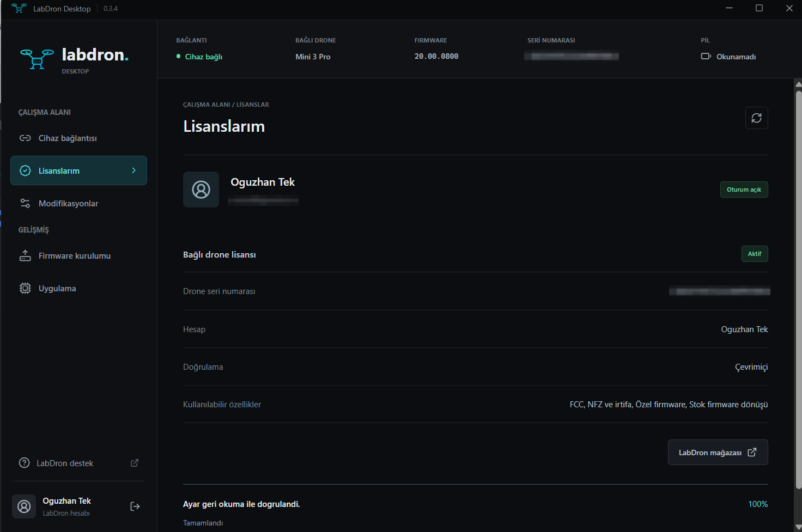Click the large profile avatar icon

201,189
